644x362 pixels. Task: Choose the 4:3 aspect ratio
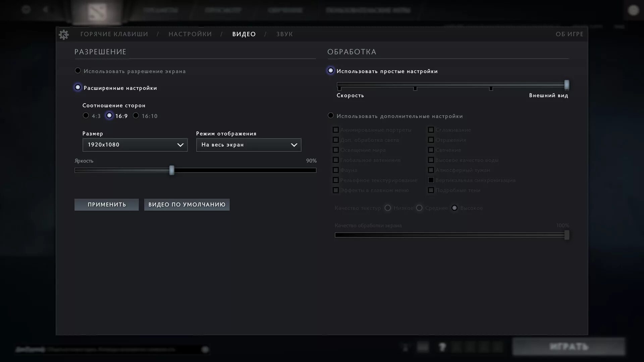pyautogui.click(x=86, y=116)
